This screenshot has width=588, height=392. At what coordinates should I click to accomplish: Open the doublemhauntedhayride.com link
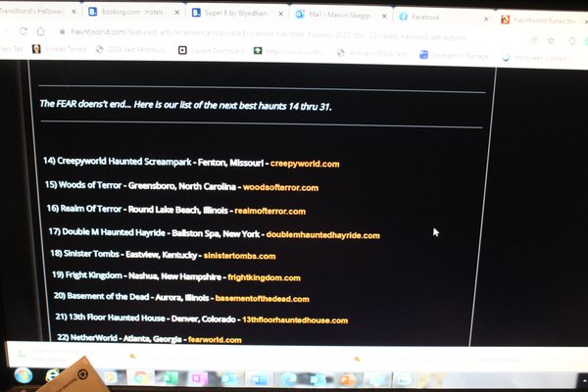pos(322,235)
